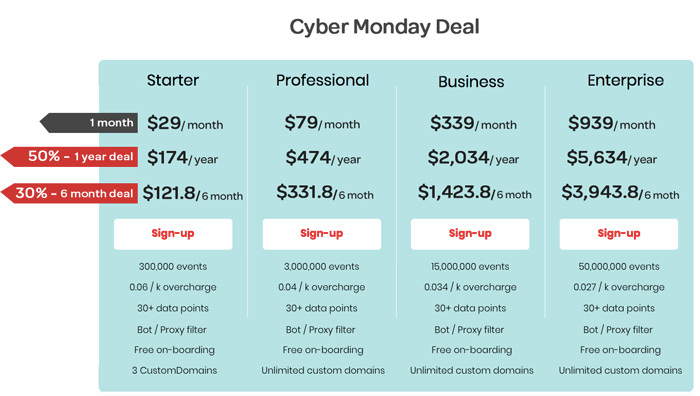
Task: Select the gray 1 month arrow label
Action: [x=89, y=123]
